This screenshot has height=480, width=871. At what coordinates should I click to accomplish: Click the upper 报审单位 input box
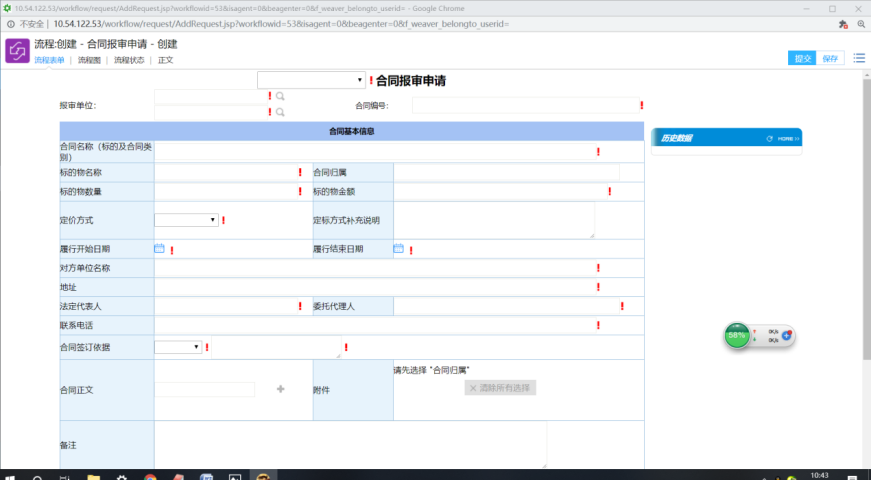[x=211, y=97]
